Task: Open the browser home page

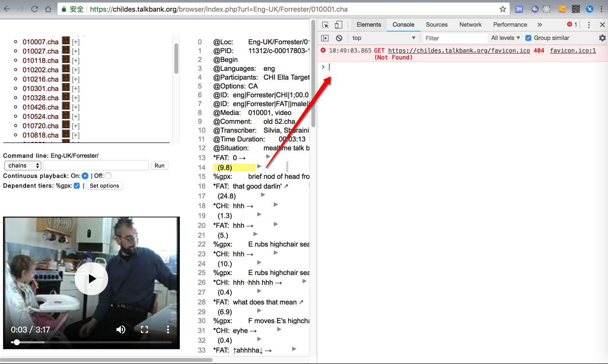Action: coord(48,9)
